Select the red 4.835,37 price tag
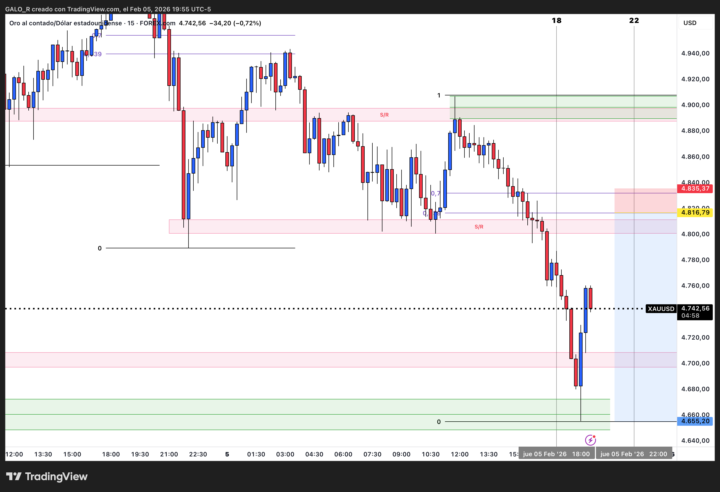Screen dimensions: 720x492 click(x=695, y=189)
